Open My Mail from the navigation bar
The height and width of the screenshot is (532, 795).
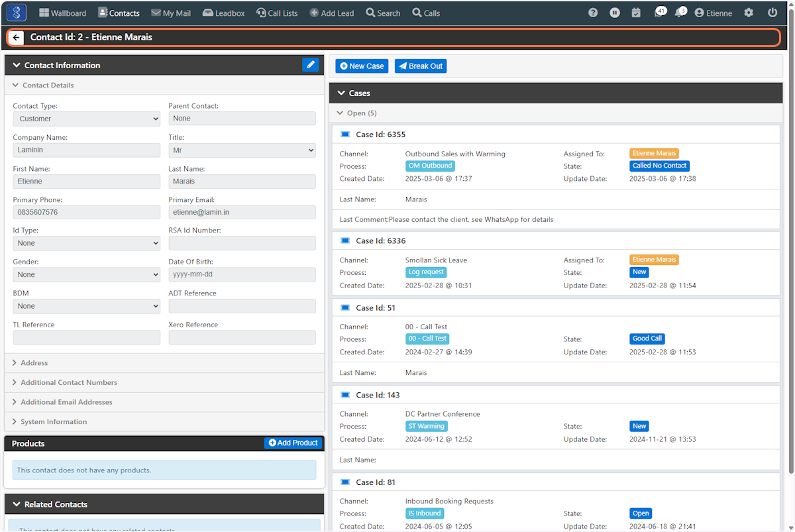click(171, 13)
